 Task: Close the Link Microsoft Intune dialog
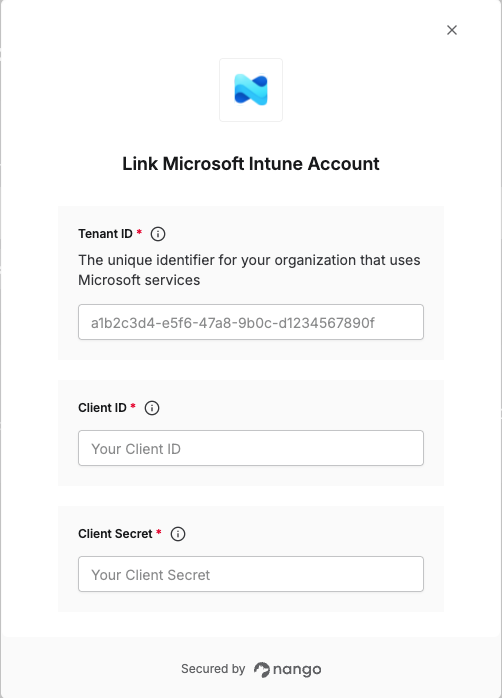tap(452, 30)
